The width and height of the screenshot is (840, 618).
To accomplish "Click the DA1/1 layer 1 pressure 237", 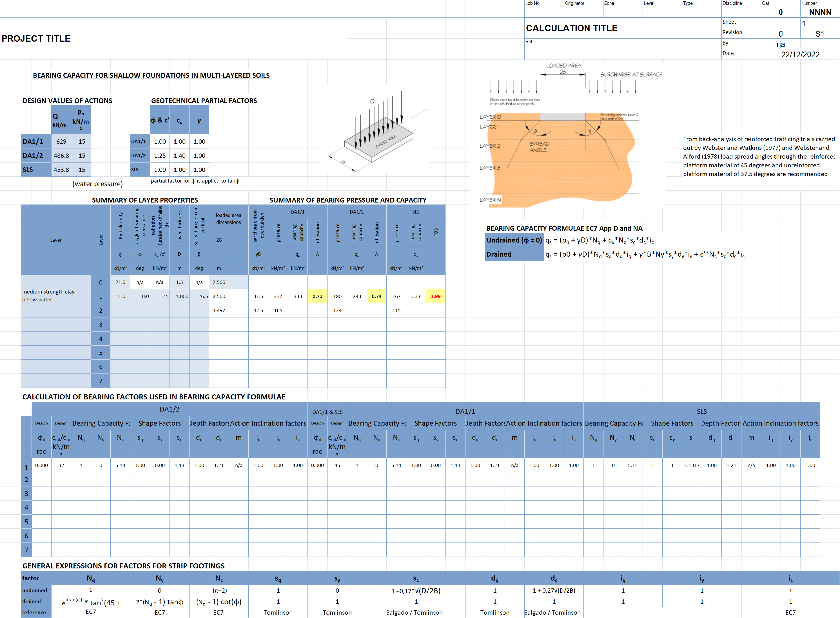I will click(x=278, y=296).
